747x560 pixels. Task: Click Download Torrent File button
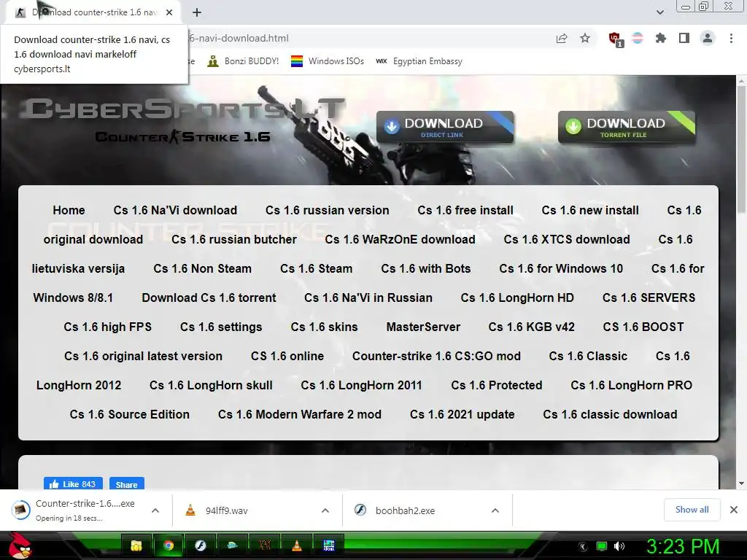pos(627,127)
